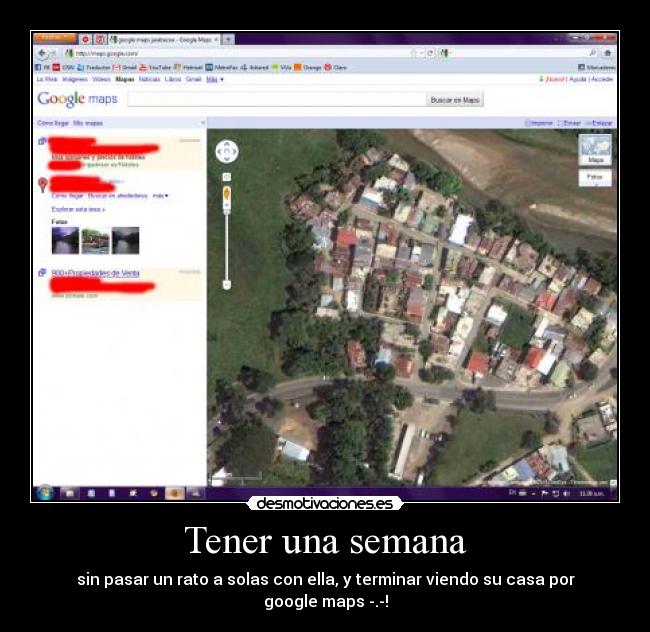
Task: Collapse the left panel with arrow
Action: pyautogui.click(x=203, y=123)
